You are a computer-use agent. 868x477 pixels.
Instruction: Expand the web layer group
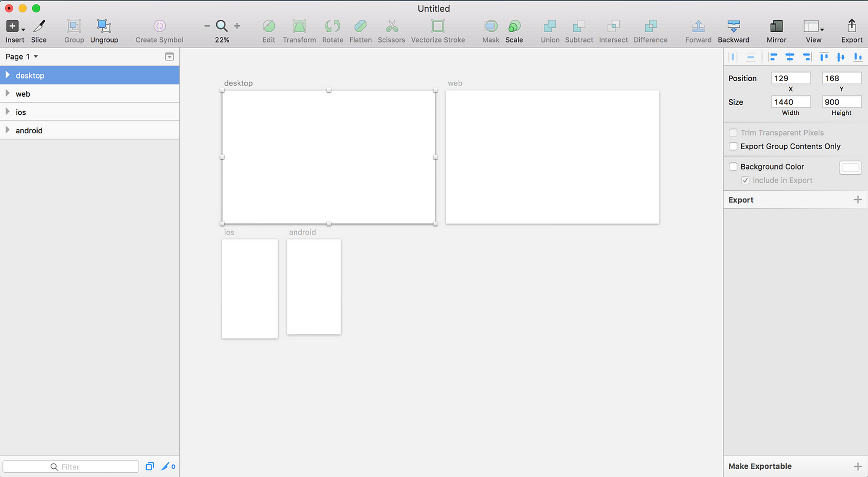click(7, 93)
